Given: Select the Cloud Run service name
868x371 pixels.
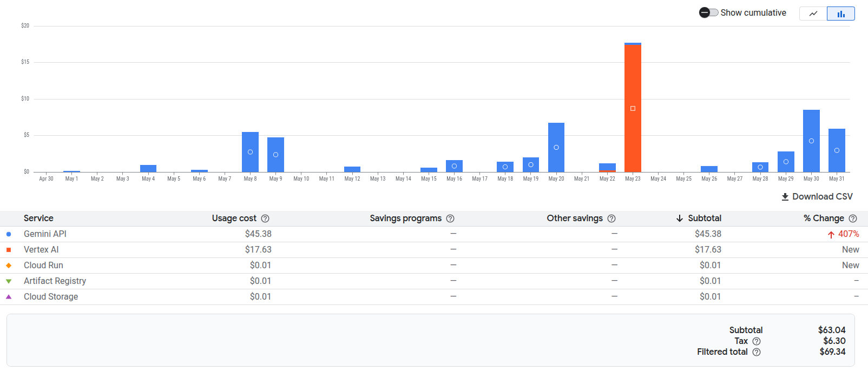Looking at the screenshot, I should point(43,266).
